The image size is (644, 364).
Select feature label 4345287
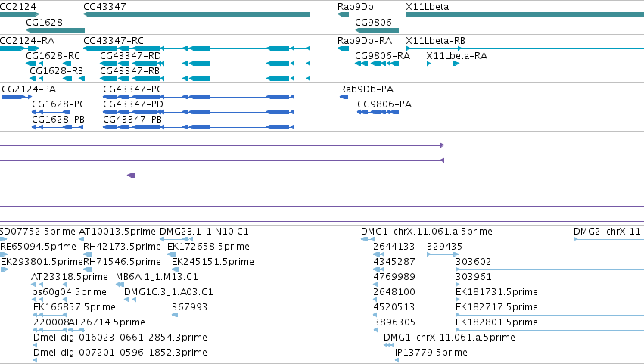[x=394, y=262]
